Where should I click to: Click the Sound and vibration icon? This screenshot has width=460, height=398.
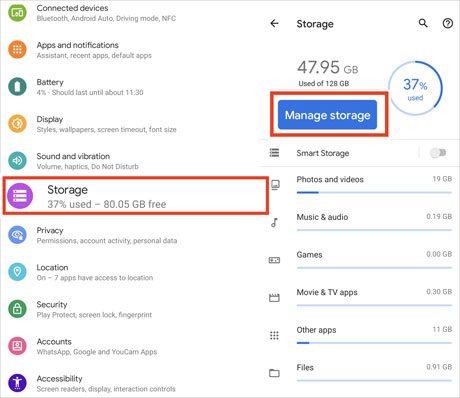[17, 161]
